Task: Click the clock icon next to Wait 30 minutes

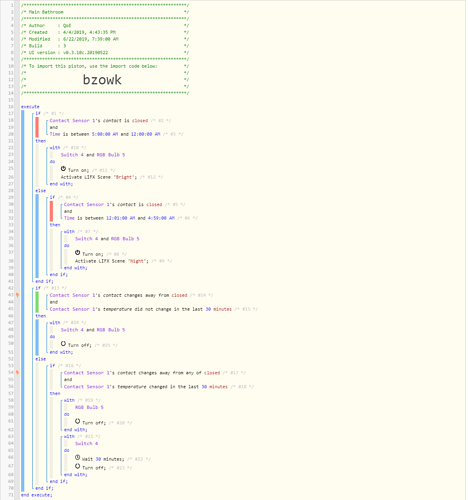Action: (77, 458)
